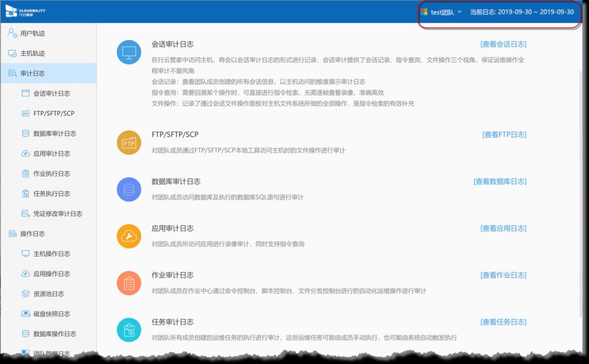Click the orange cloud wrench application icon
This screenshot has width=589, height=364.
pyautogui.click(x=129, y=236)
